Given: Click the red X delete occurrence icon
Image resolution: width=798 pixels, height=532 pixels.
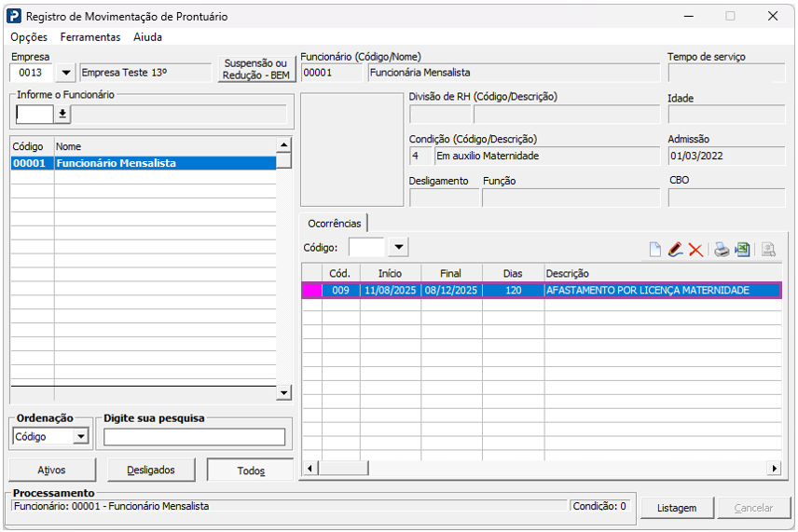Looking at the screenshot, I should pos(695,249).
